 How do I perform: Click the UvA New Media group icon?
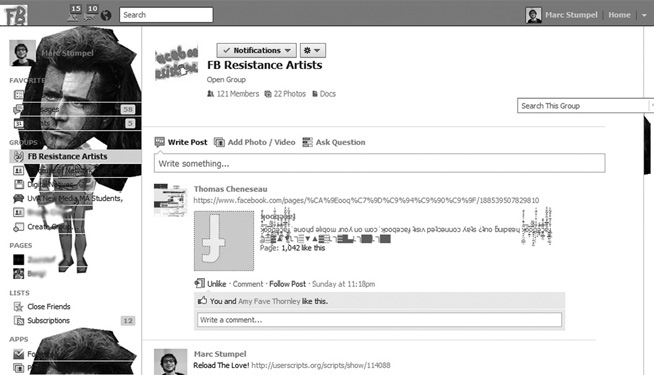click(18, 199)
